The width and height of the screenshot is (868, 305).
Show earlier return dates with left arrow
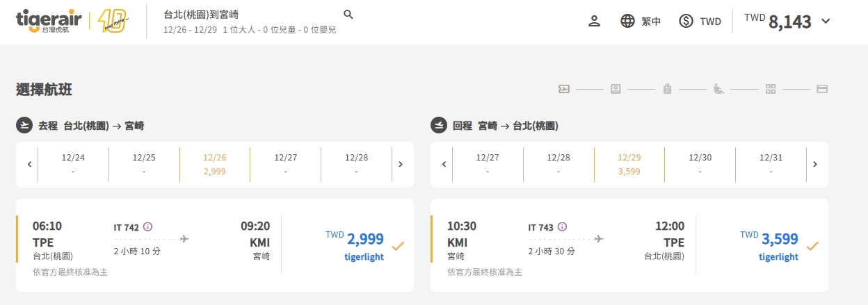point(444,165)
